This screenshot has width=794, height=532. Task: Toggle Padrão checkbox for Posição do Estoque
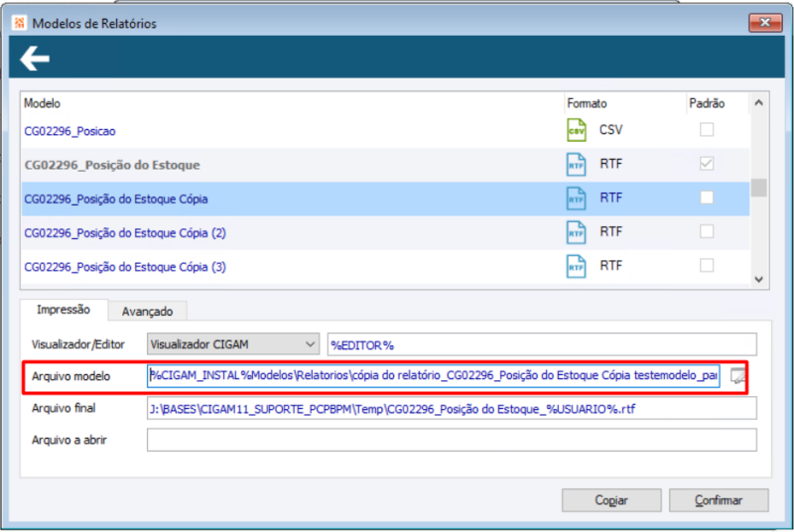(x=707, y=164)
